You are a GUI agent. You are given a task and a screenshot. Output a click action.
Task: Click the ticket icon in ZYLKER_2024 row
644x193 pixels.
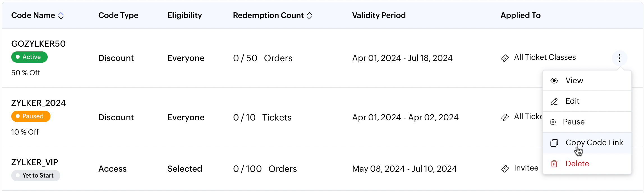(x=505, y=117)
